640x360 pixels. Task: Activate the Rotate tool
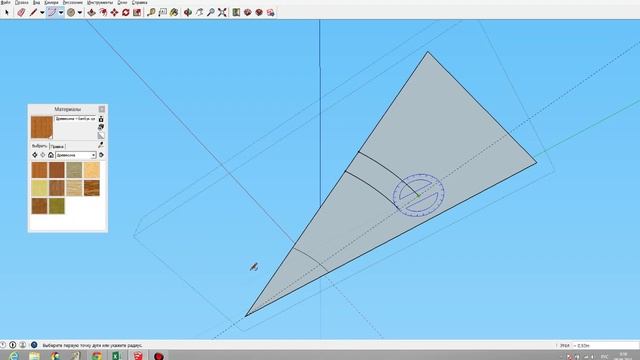click(x=126, y=12)
